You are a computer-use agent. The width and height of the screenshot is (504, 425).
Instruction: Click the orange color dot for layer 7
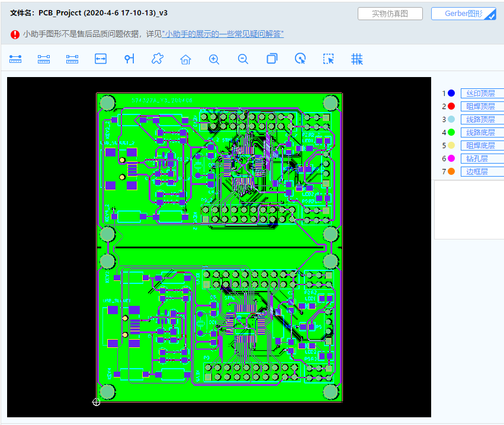(451, 171)
